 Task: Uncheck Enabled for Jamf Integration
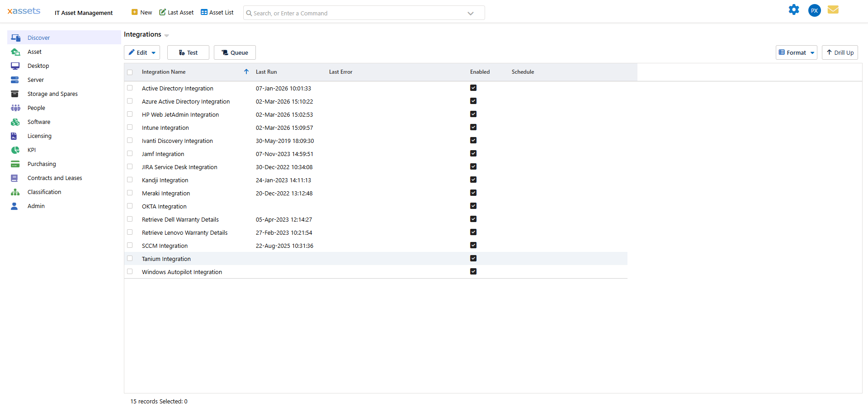[473, 153]
